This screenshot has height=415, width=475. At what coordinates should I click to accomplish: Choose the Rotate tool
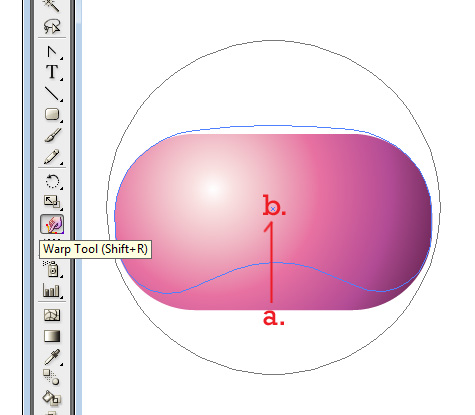point(52,182)
